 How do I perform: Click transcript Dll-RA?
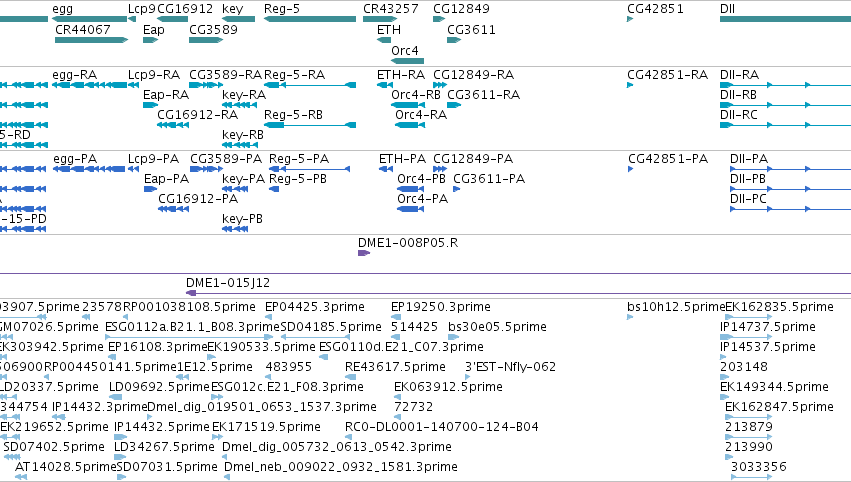pyautogui.click(x=740, y=75)
